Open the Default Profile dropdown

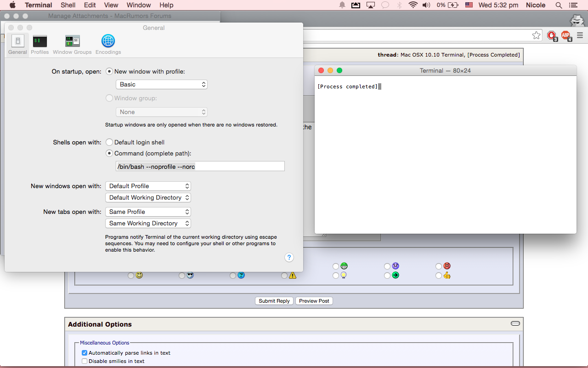pyautogui.click(x=148, y=186)
